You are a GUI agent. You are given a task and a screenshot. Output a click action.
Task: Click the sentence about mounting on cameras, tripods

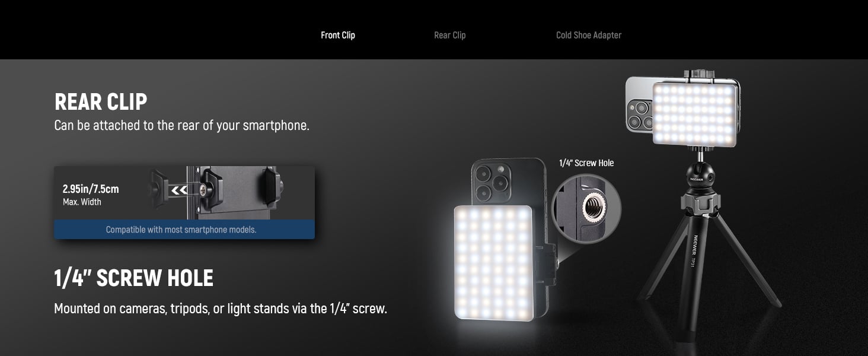[x=221, y=309]
